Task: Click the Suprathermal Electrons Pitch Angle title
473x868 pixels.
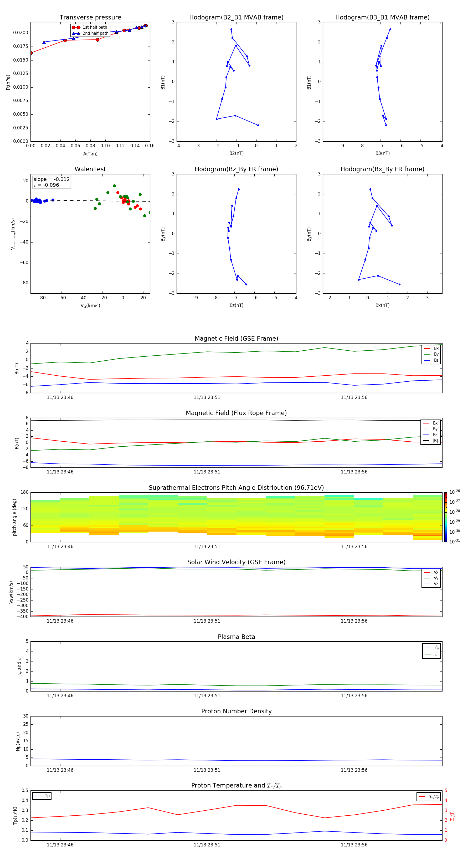Action: [x=236, y=488]
